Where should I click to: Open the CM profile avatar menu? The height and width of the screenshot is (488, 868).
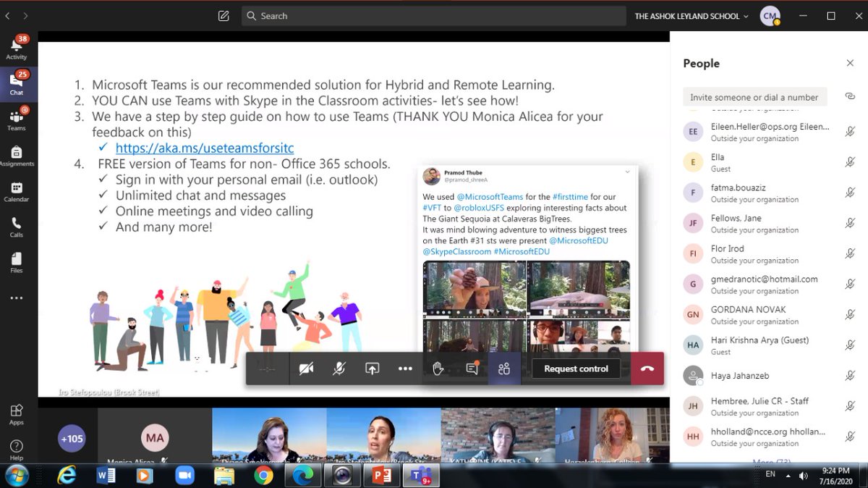[770, 16]
